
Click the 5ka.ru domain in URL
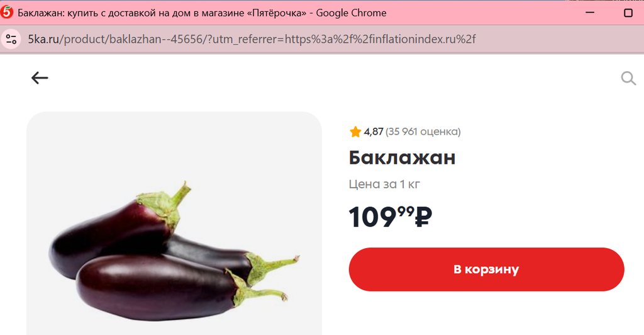[43, 39]
